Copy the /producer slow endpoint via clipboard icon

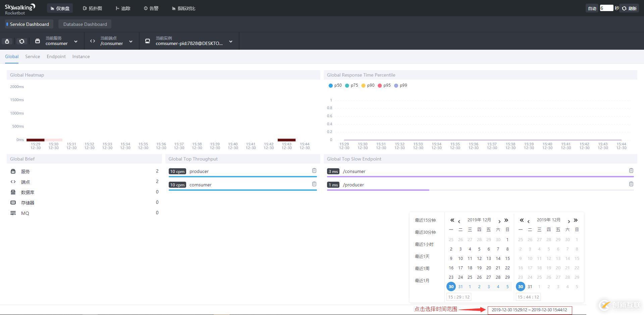tap(631, 184)
